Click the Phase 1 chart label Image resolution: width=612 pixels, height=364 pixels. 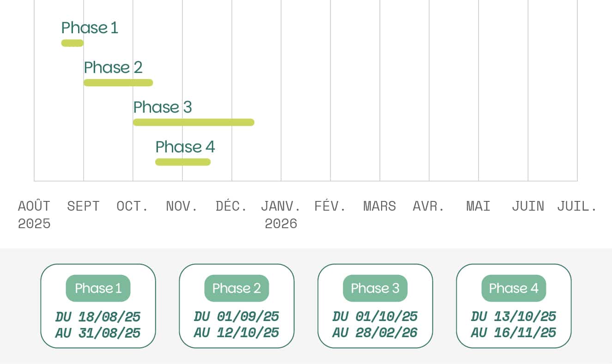pyautogui.click(x=90, y=28)
